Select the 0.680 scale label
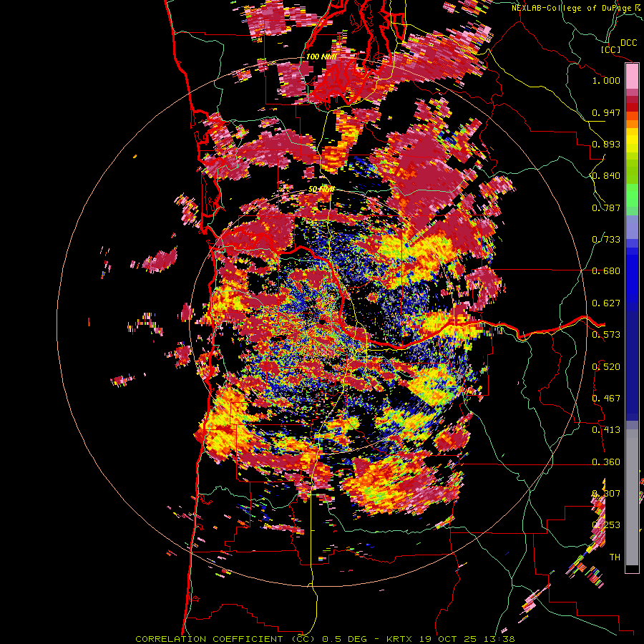Viewport: 644px width, 644px height. point(606,271)
